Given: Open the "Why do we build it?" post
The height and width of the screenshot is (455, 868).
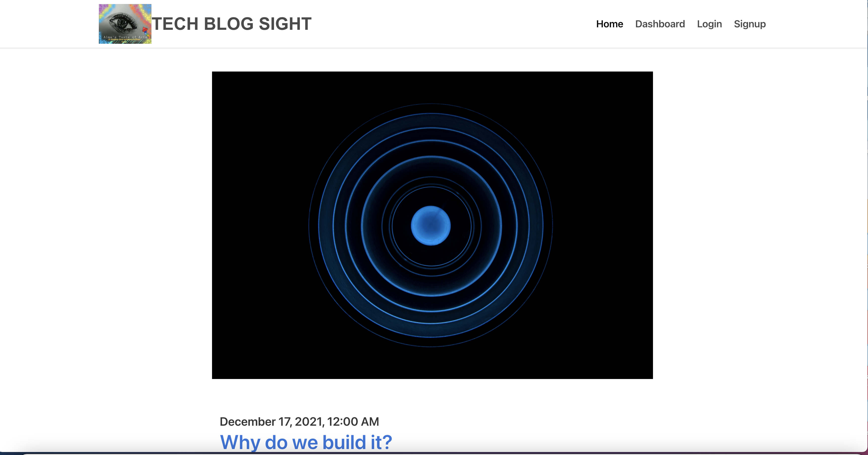Looking at the screenshot, I should pyautogui.click(x=306, y=442).
